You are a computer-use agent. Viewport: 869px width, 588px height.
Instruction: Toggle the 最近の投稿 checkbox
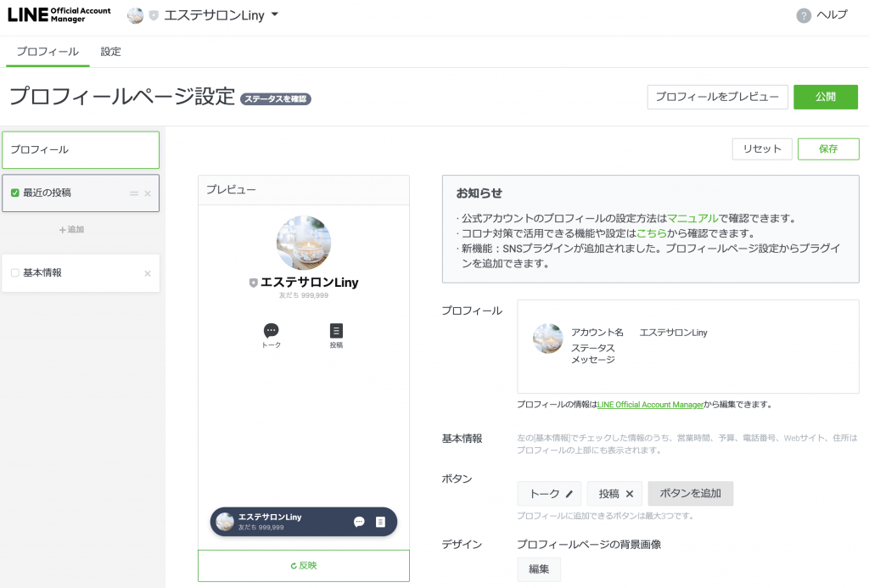(x=15, y=193)
